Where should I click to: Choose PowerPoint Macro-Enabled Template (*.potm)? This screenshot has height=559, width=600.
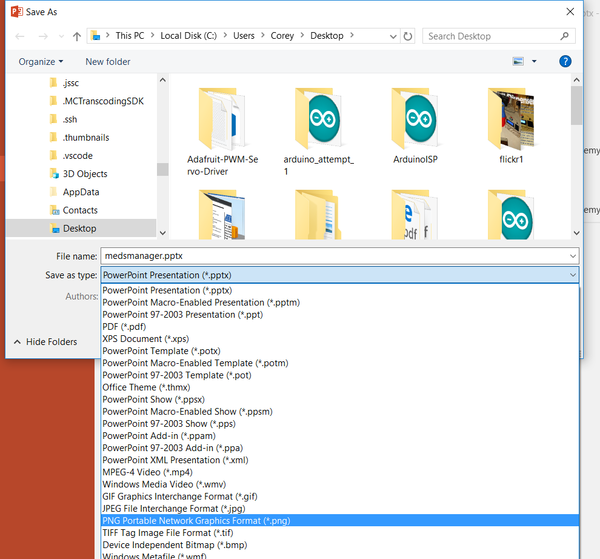[x=340, y=363]
